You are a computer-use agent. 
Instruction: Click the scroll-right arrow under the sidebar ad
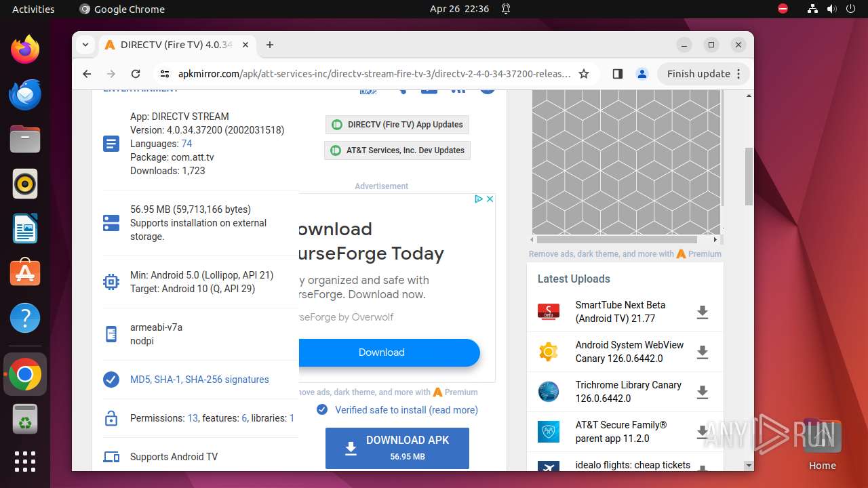pyautogui.click(x=715, y=239)
